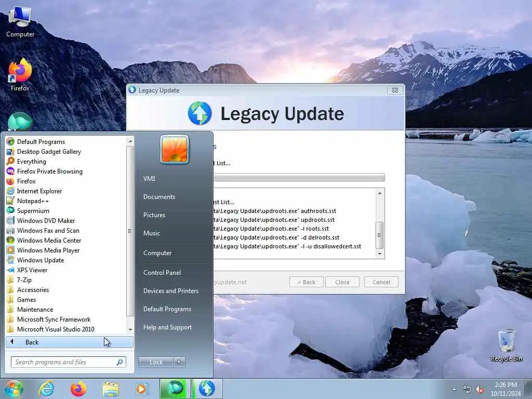Click the Legacy Update progress bar
The width and height of the screenshot is (532, 399).
299,177
